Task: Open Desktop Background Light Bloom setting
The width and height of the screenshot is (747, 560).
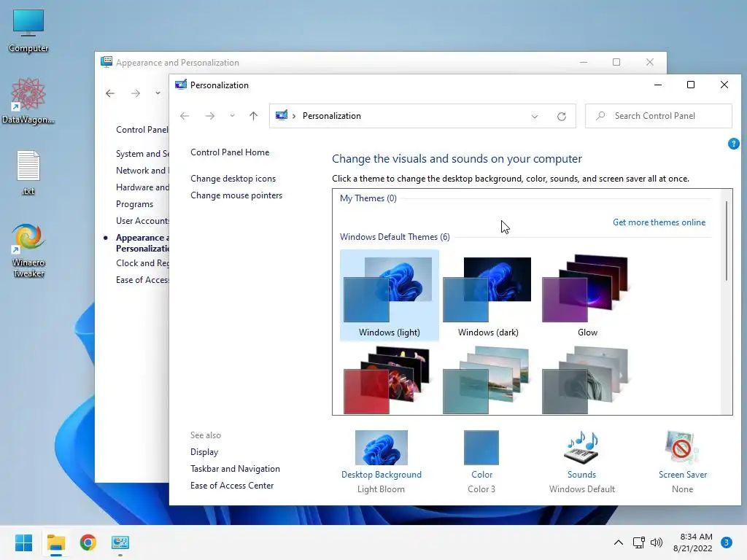Action: tap(381, 462)
